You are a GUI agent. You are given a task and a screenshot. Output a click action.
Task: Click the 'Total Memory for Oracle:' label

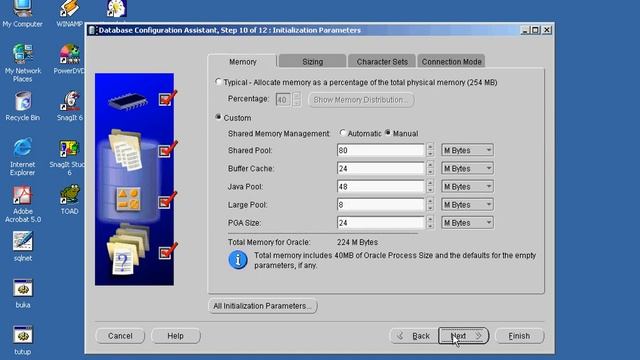point(269,242)
